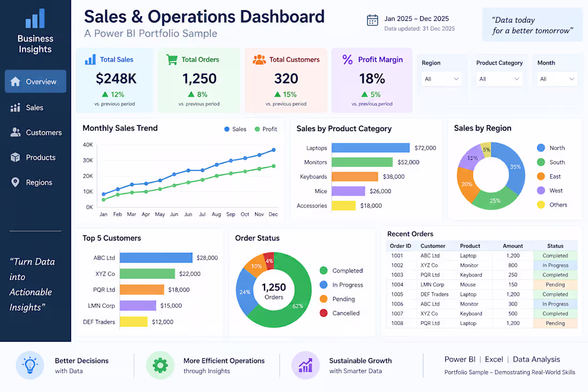This screenshot has height=392, width=588.
Task: Open the Region dropdown
Action: tap(442, 79)
